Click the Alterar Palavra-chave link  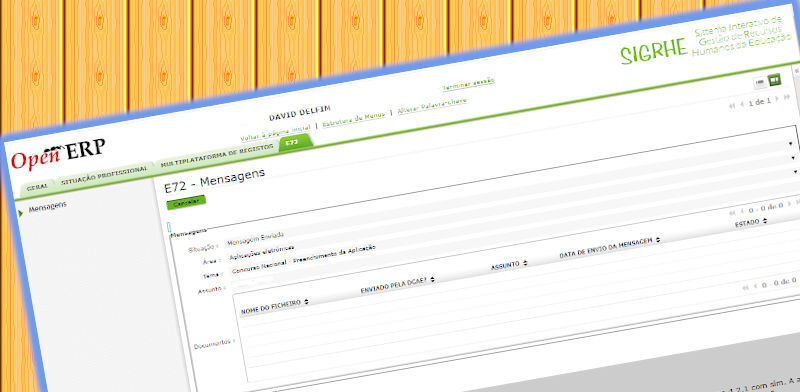coord(432,106)
